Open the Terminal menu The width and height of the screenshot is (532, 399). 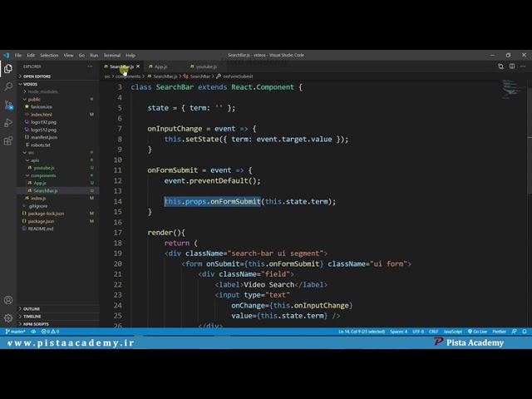click(x=112, y=55)
